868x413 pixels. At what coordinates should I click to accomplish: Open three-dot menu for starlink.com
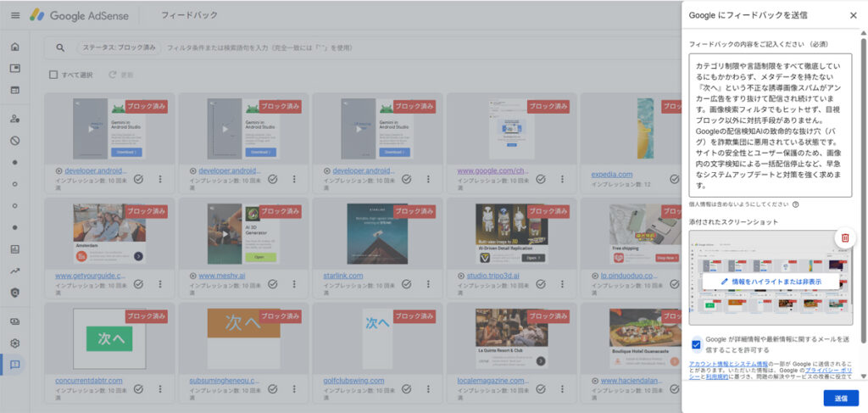[428, 283]
